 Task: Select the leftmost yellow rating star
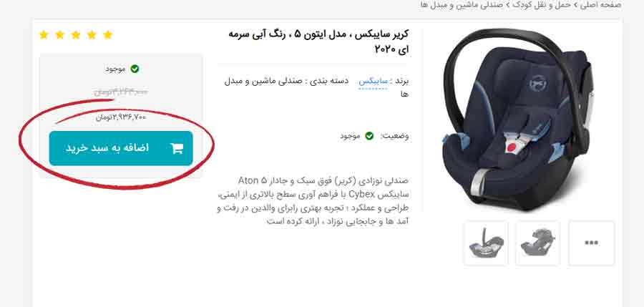click(44, 35)
